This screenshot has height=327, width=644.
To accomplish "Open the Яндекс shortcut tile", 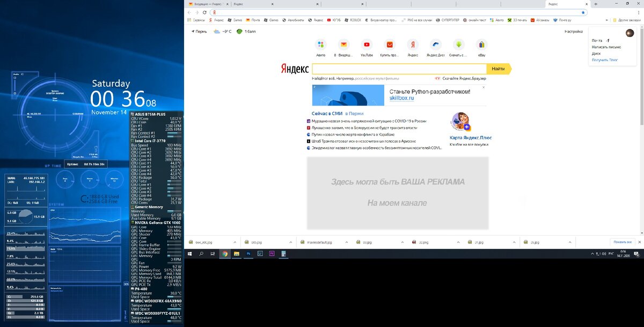I will point(413,48).
